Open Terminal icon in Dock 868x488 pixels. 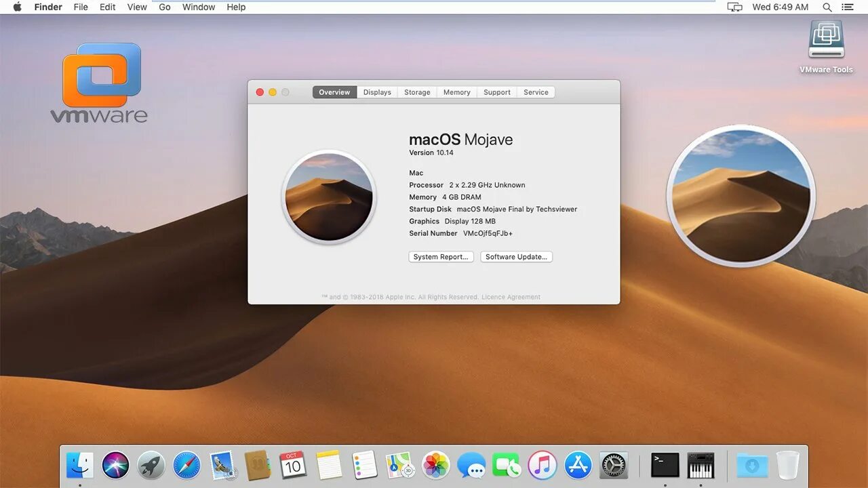point(665,466)
